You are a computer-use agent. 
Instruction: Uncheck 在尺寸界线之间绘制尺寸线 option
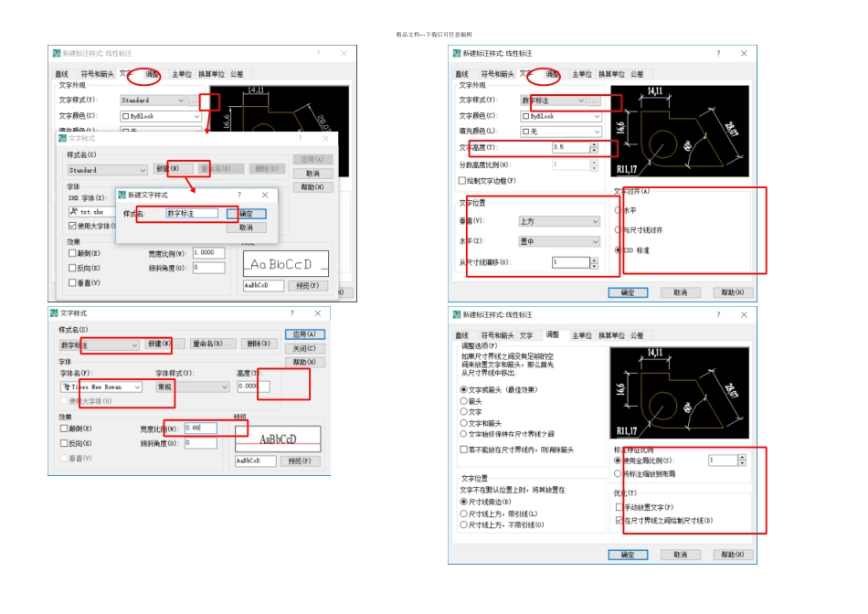[x=619, y=520]
